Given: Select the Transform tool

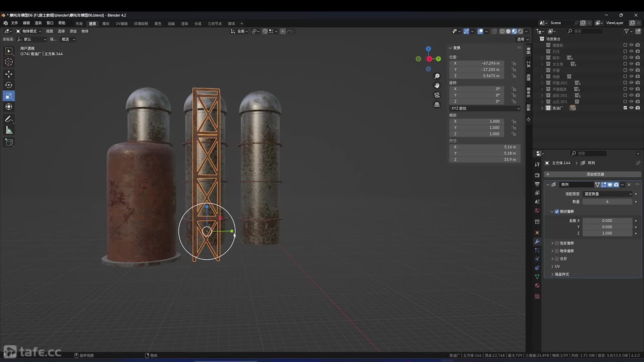Looking at the screenshot, I should click(9, 107).
